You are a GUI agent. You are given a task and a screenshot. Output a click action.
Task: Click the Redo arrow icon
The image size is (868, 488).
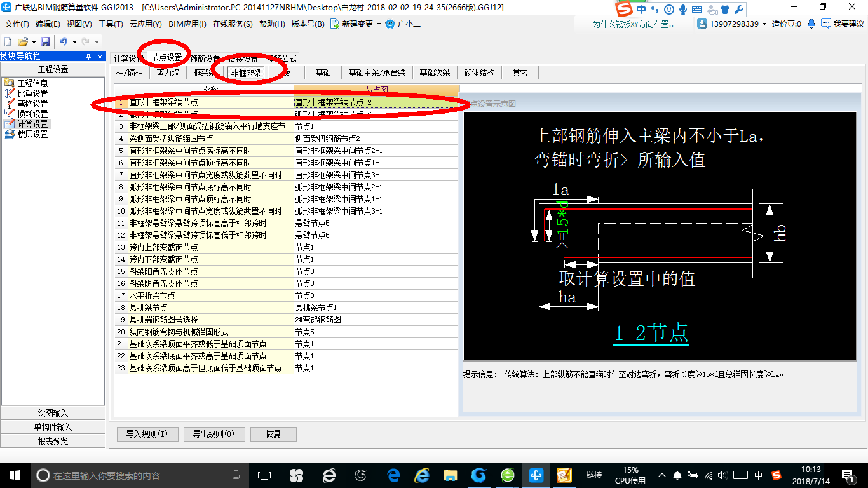pos(86,42)
